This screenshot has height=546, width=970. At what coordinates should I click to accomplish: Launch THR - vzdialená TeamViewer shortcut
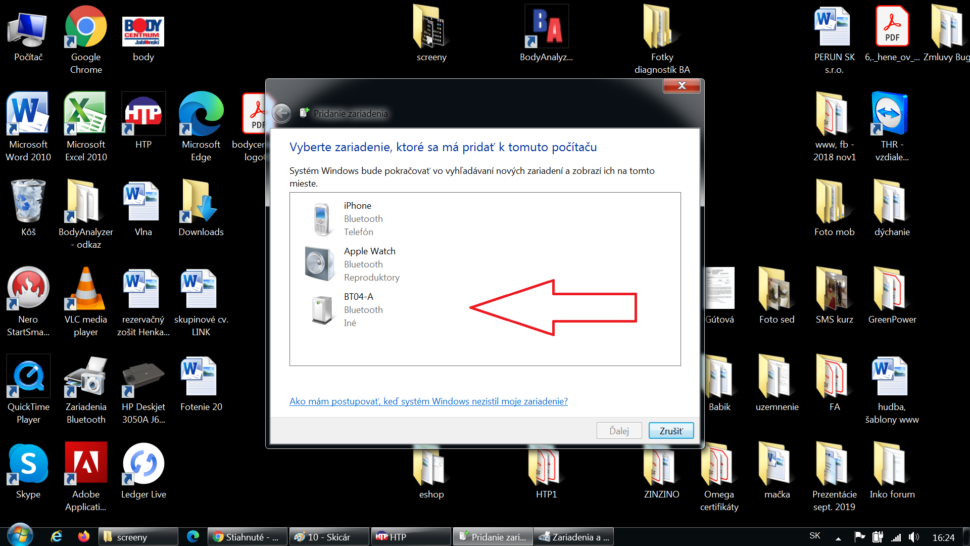coord(891,127)
